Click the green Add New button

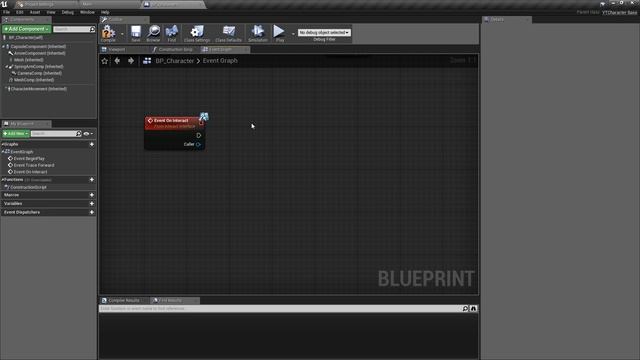click(16, 133)
